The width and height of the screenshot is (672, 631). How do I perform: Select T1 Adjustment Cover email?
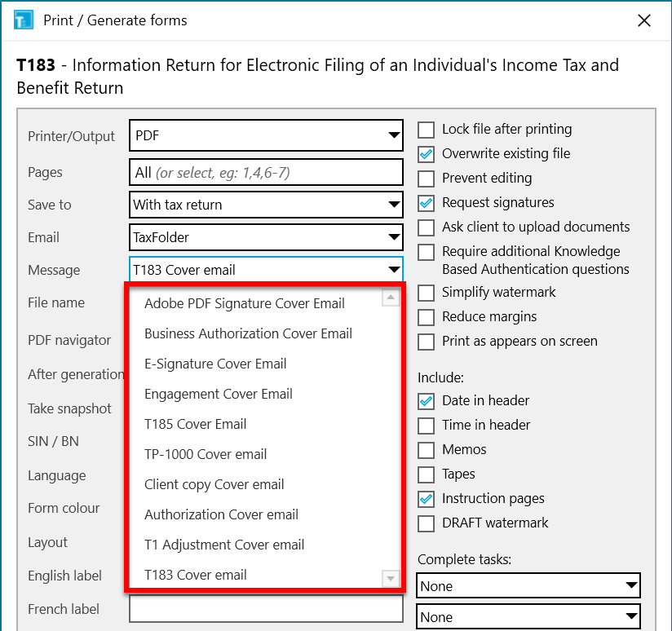tap(224, 545)
